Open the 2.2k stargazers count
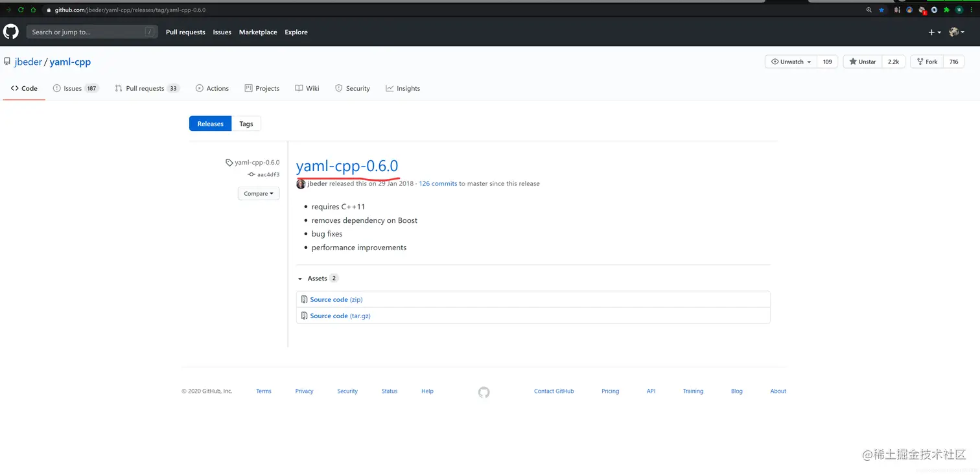 click(x=893, y=62)
